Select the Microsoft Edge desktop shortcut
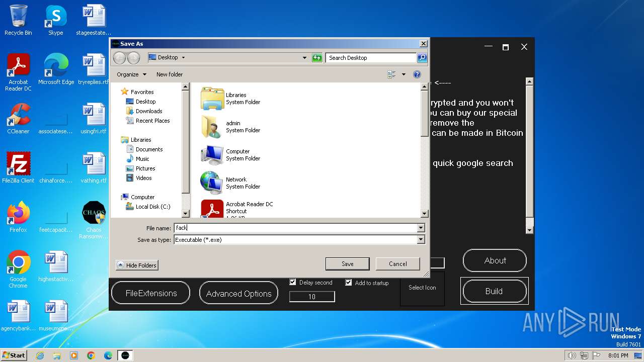This screenshot has height=362, width=644. click(56, 69)
